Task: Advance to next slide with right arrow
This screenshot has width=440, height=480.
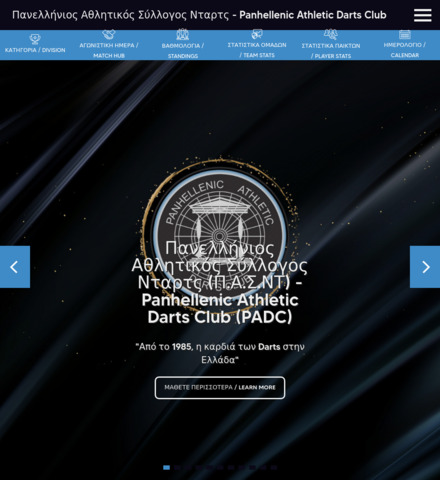Action: (x=425, y=267)
